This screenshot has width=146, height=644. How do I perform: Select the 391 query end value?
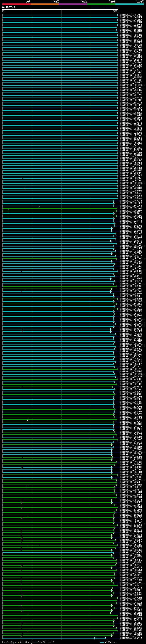point(115,11)
